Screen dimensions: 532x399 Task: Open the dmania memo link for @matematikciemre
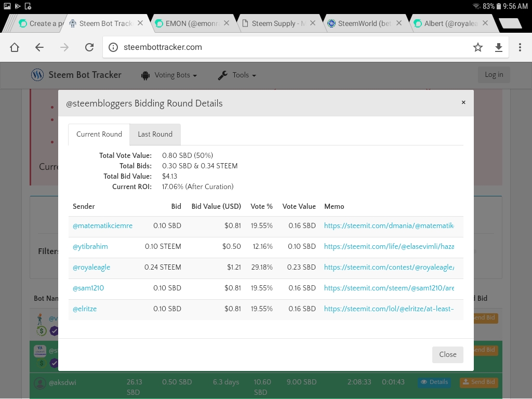pyautogui.click(x=389, y=226)
